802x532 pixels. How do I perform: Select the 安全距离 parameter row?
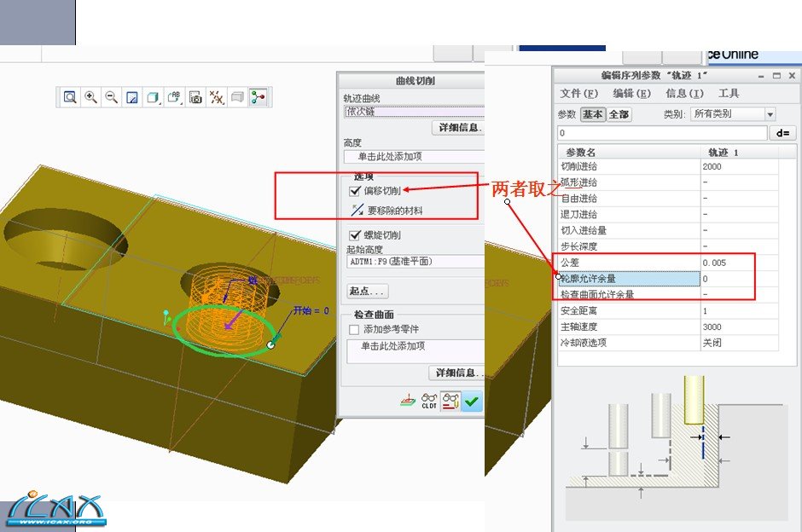(668, 310)
